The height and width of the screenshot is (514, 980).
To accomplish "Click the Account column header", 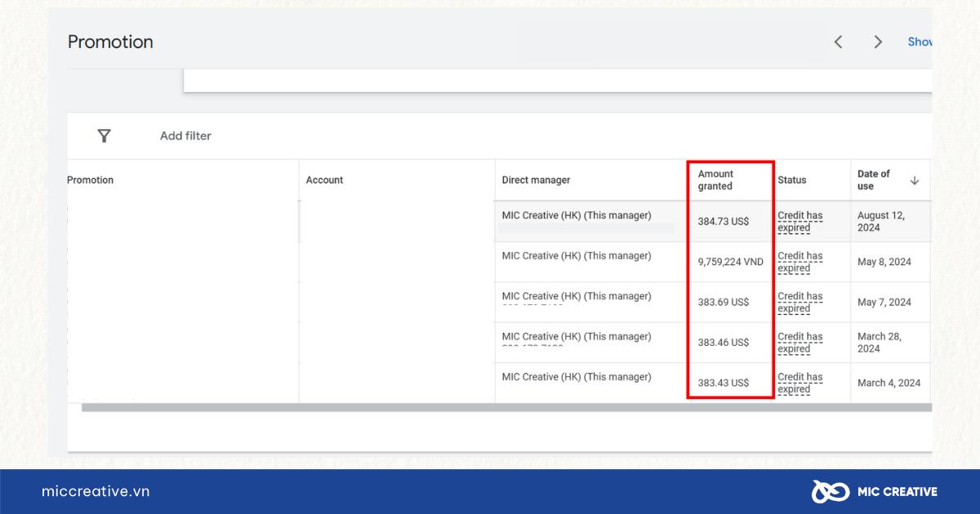I will tap(324, 180).
